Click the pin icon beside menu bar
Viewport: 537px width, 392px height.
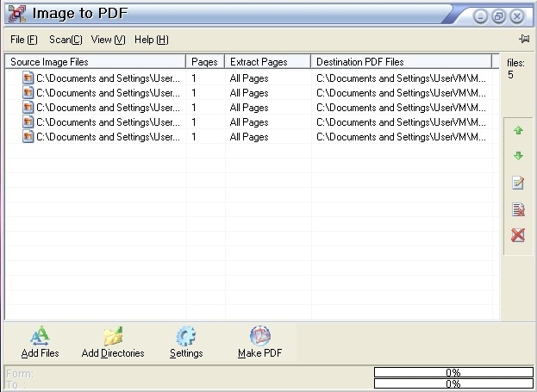[524, 39]
